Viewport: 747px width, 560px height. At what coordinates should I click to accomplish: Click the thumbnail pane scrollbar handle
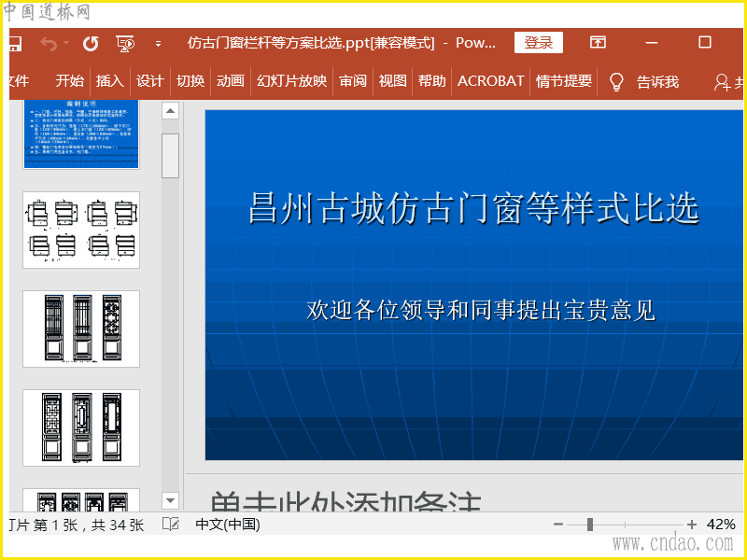coord(170,156)
